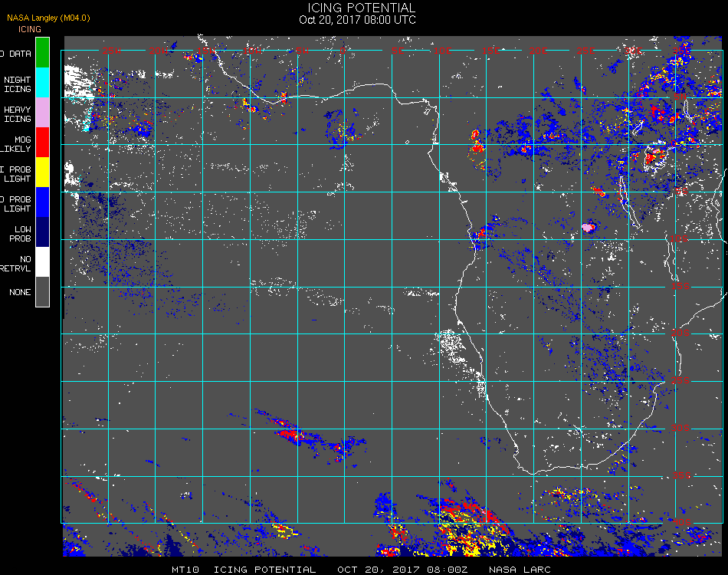Click the pink HEAVY ICING legend swatch
Image resolution: width=728 pixels, height=575 pixels.
42,113
